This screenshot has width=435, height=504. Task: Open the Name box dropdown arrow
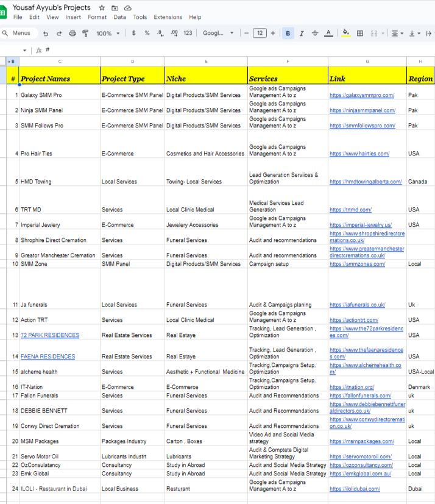(x=25, y=50)
